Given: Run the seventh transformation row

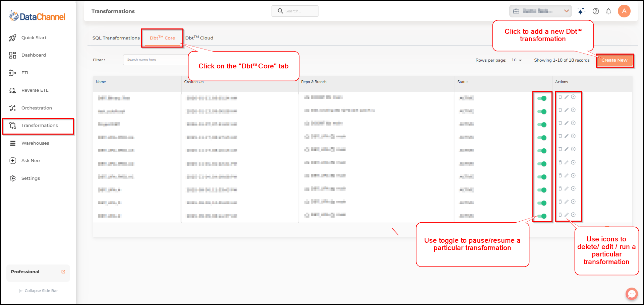Looking at the screenshot, I should 573,175.
